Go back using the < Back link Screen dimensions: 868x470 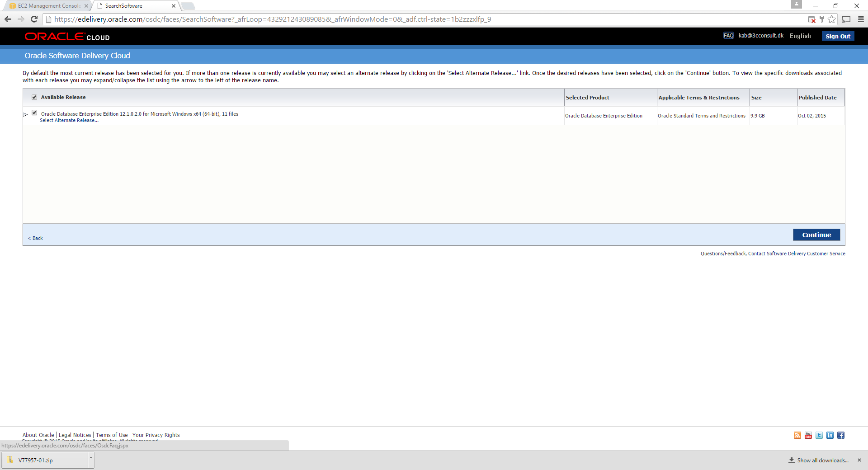(35, 238)
